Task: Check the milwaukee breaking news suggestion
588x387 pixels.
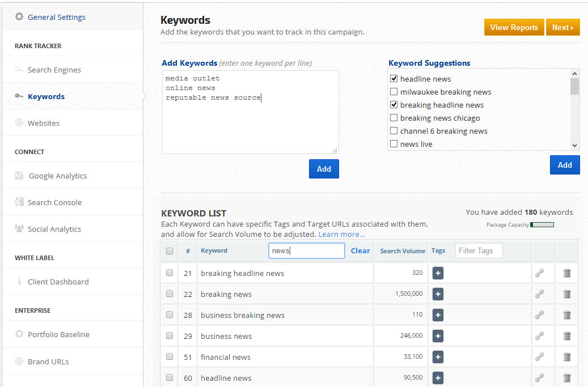Action: pyautogui.click(x=394, y=92)
